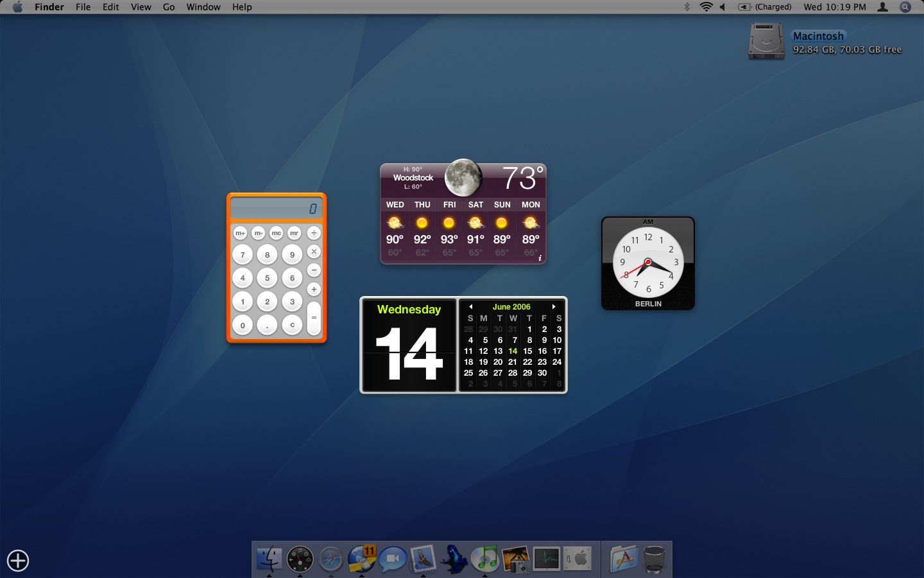This screenshot has width=924, height=578.
Task: Open the Help menu
Action: (x=242, y=7)
